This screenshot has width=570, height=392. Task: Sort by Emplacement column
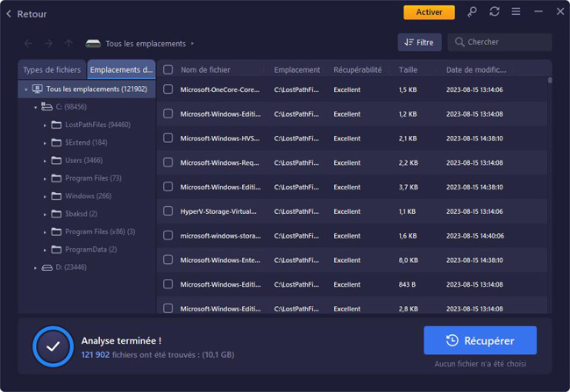tap(297, 70)
